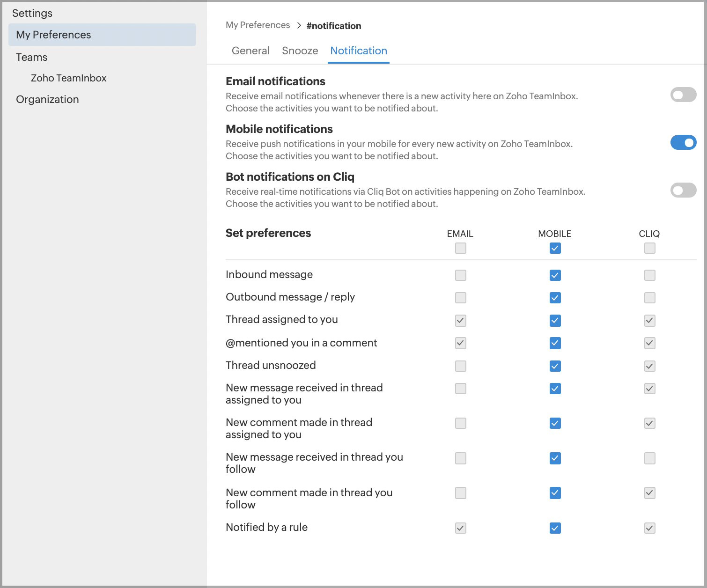707x588 pixels.
Task: Uncheck the MOBILE column select-all checkbox
Action: point(555,248)
